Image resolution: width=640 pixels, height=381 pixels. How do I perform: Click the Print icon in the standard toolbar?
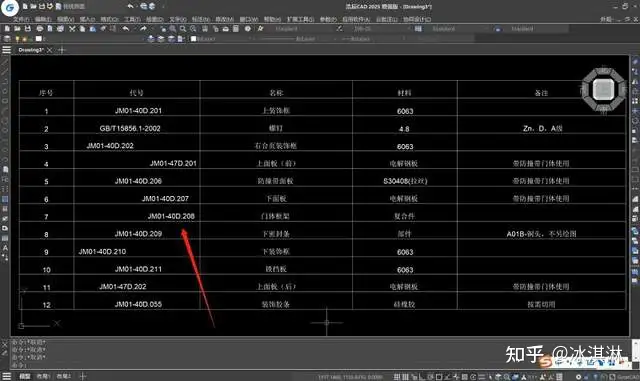[40, 29]
